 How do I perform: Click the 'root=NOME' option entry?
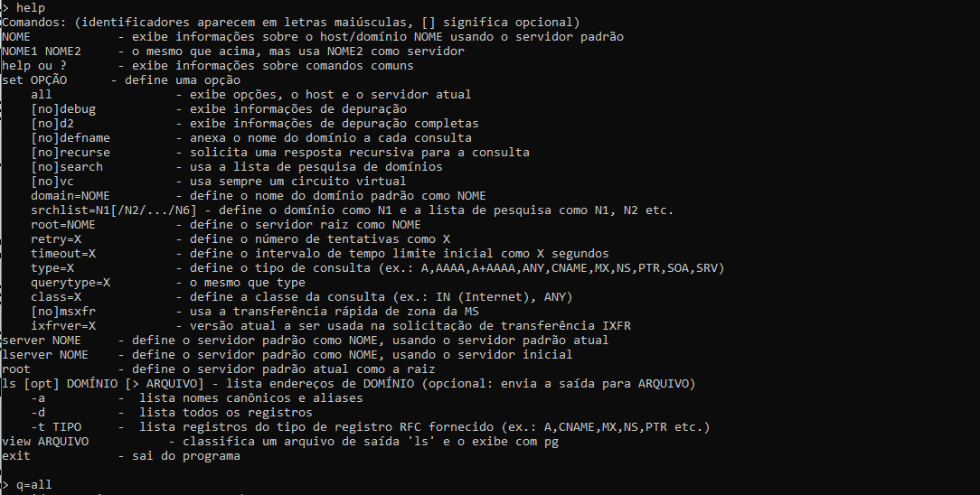tap(63, 224)
